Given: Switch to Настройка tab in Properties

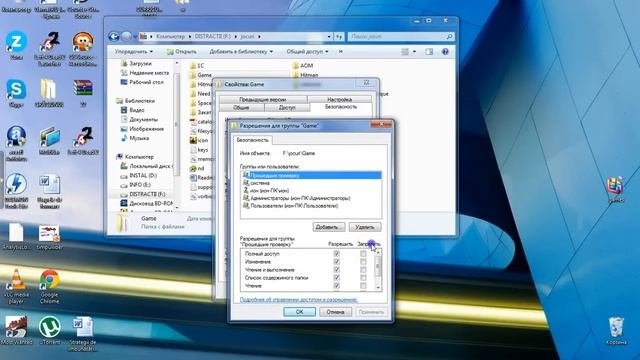Looking at the screenshot, I should tap(339, 99).
